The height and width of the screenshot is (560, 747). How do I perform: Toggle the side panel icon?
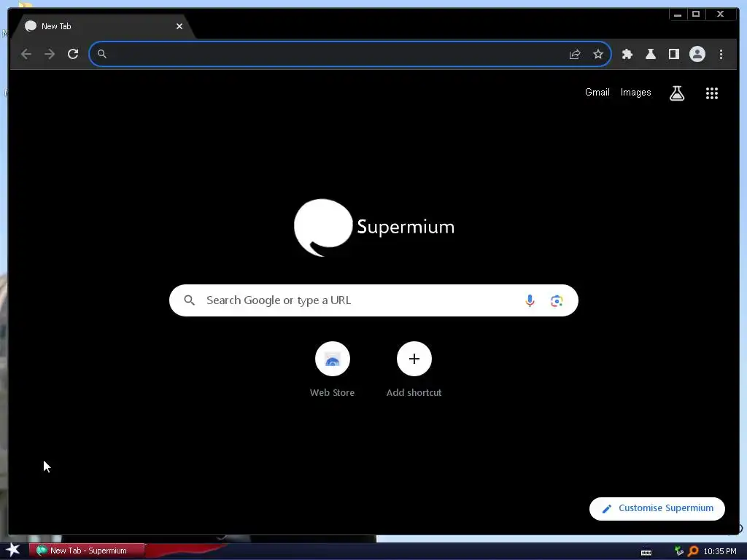coord(673,54)
